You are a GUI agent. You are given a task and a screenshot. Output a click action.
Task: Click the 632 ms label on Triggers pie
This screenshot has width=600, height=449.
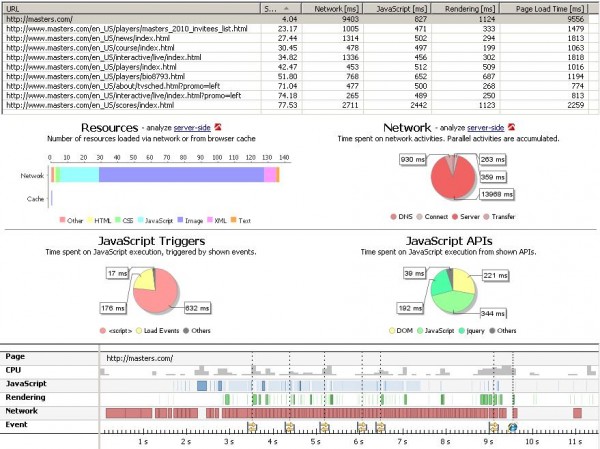(197, 308)
